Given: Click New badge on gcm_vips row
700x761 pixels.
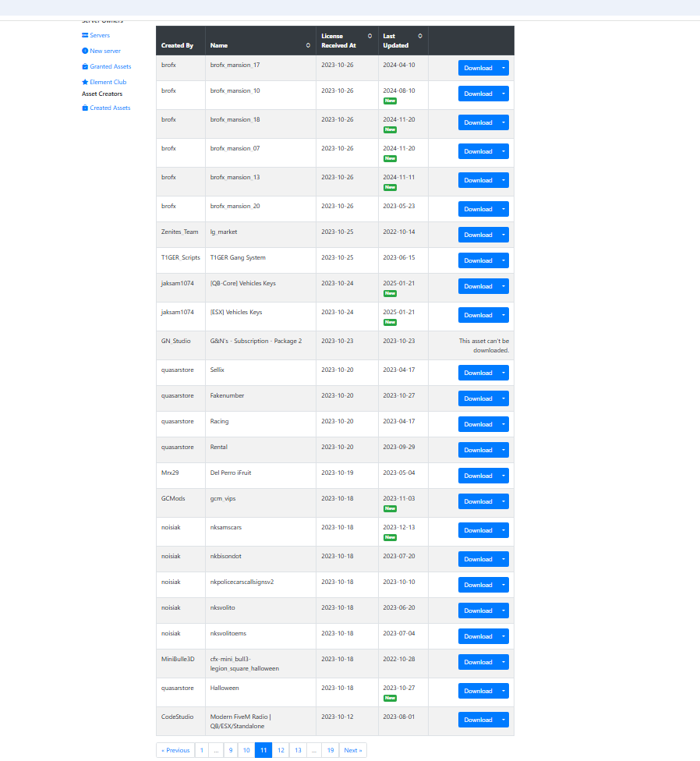Looking at the screenshot, I should [390, 508].
